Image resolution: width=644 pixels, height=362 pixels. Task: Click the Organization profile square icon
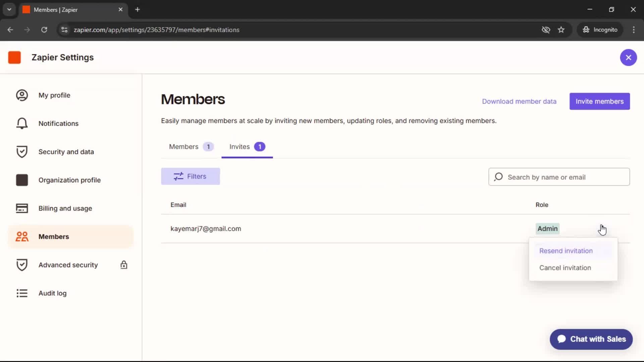tap(22, 180)
